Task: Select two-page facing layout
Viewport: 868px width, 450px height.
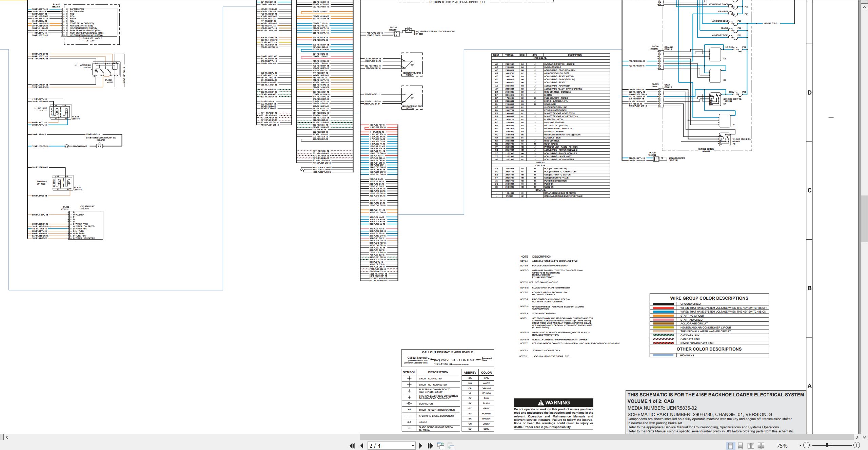Action: point(751,446)
